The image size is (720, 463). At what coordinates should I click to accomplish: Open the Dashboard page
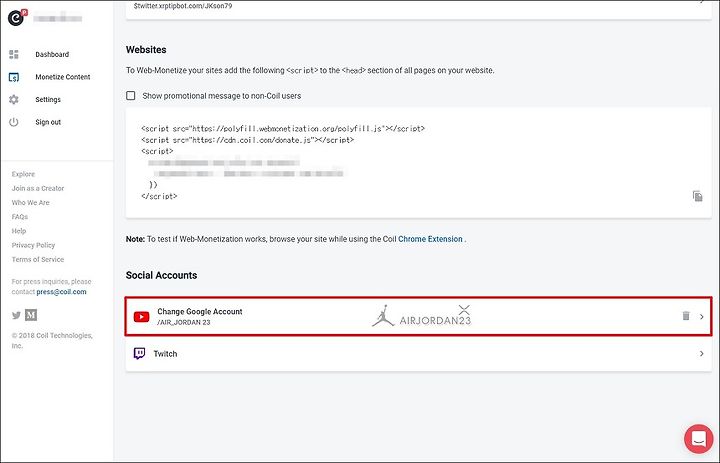click(52, 54)
